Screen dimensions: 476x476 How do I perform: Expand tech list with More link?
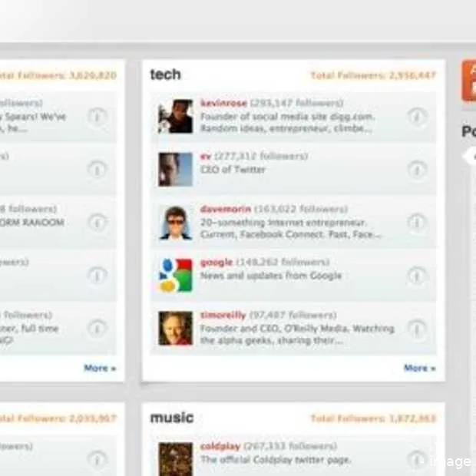point(419,369)
